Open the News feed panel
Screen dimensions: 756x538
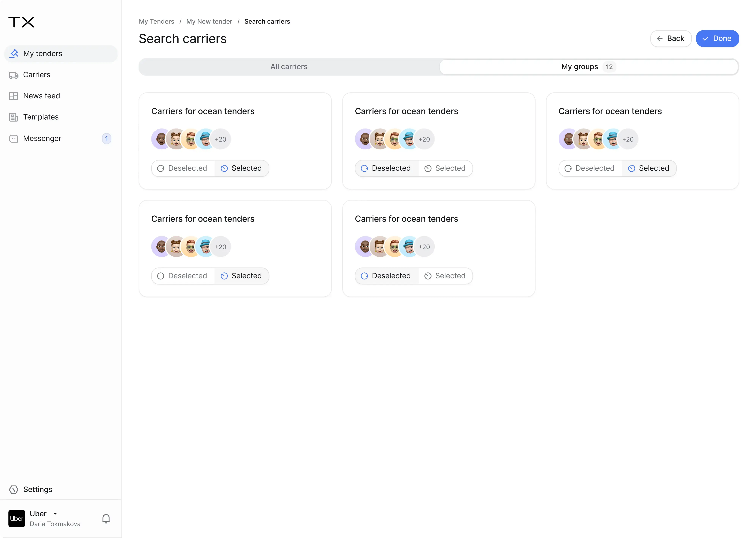click(41, 96)
